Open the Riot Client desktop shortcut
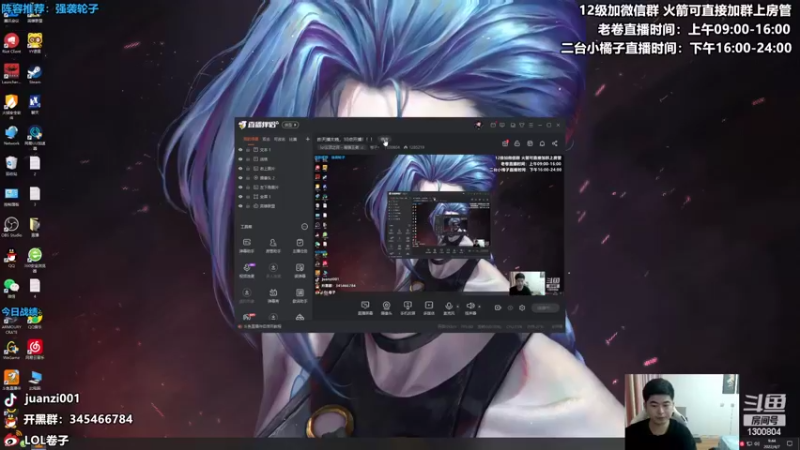The image size is (800, 450). tap(11, 42)
